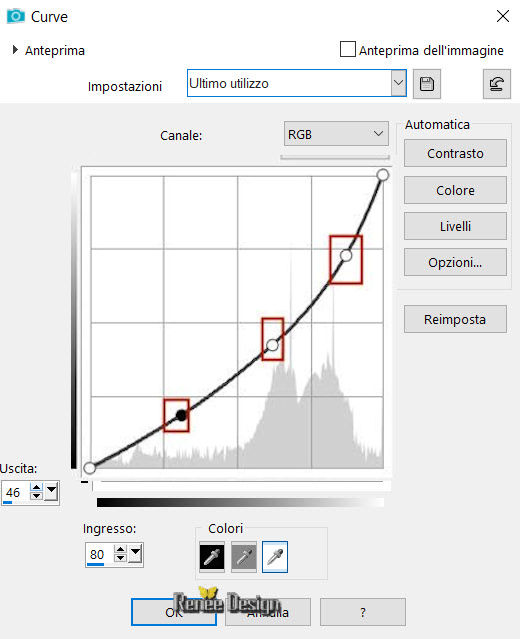The width and height of the screenshot is (520, 639).
Task: Open the Opzioni... settings button
Action: [x=455, y=262]
